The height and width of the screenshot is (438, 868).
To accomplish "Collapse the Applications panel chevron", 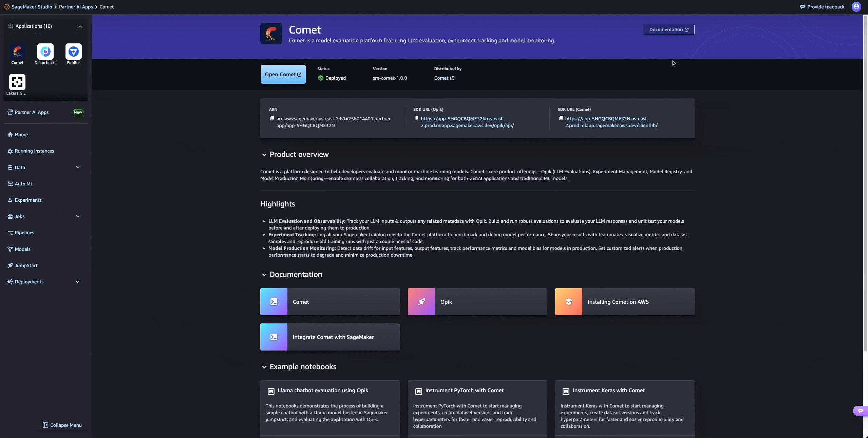I will click(80, 26).
